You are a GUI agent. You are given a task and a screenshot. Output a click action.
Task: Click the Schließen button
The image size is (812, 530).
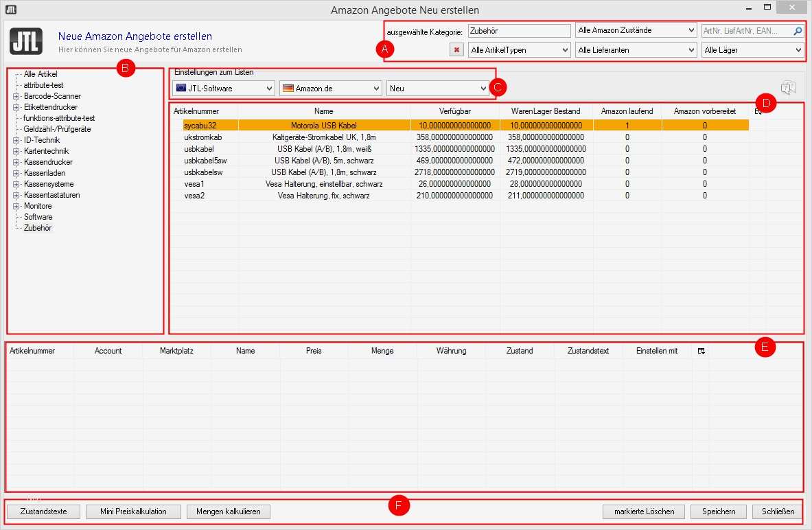(x=778, y=512)
